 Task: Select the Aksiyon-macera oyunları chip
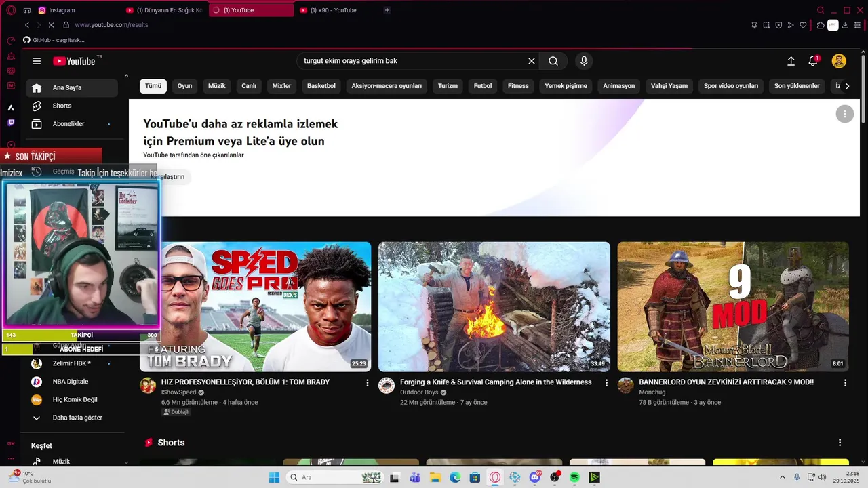387,86
